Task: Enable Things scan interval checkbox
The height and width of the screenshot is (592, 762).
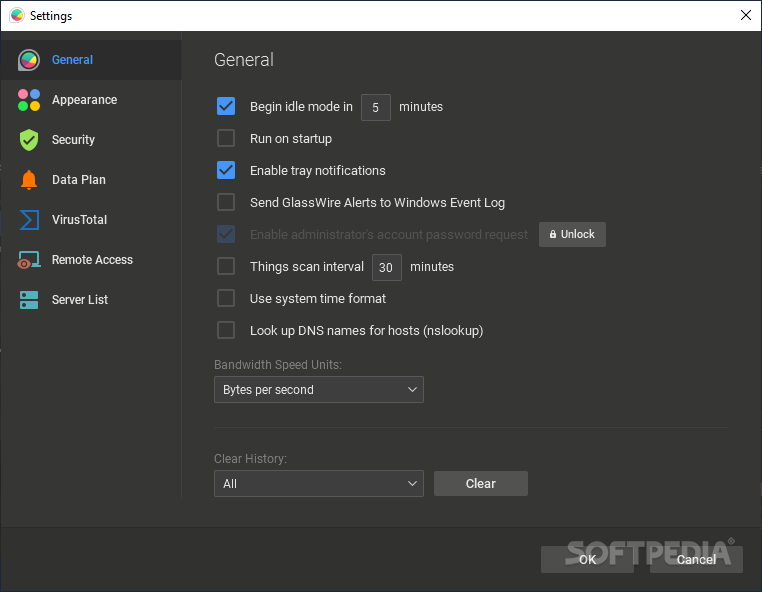Action: click(226, 266)
